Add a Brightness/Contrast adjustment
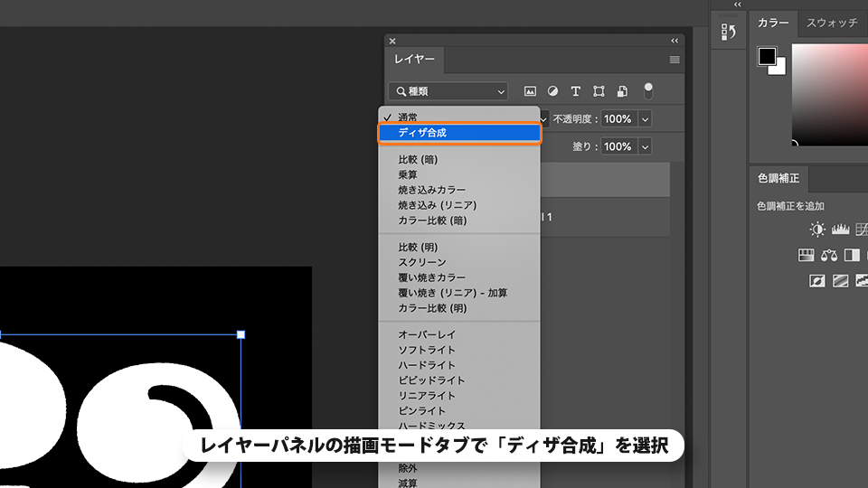Screen dimensions: 868x488 pyautogui.click(x=817, y=229)
